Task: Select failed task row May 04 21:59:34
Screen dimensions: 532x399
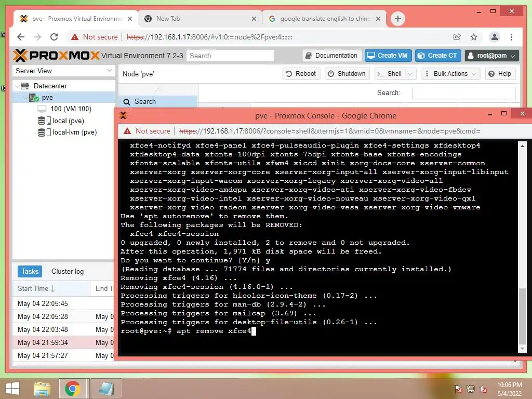Action: (x=63, y=342)
